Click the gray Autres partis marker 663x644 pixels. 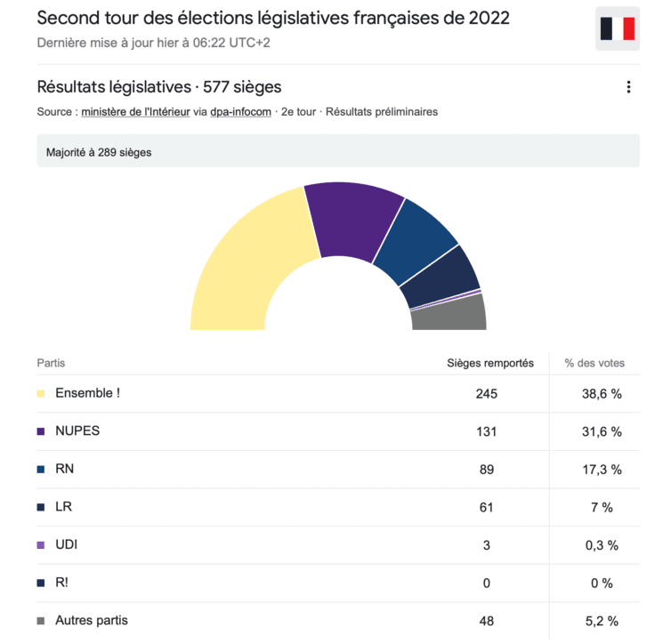(41, 621)
